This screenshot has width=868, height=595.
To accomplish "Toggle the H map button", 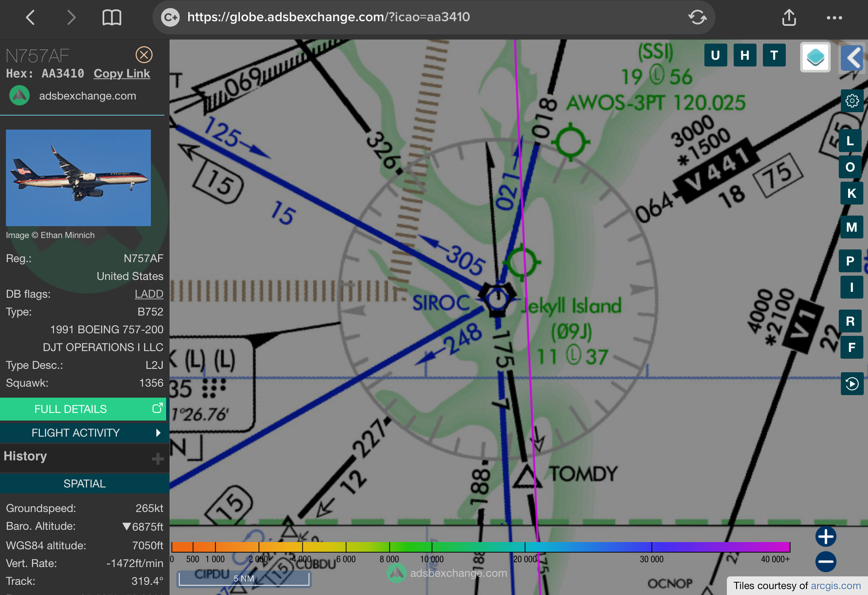I will [x=745, y=55].
